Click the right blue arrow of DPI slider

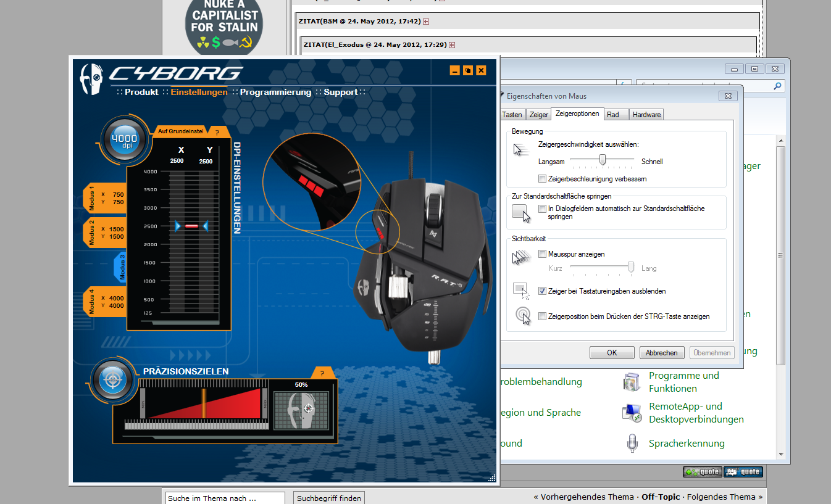tap(206, 226)
